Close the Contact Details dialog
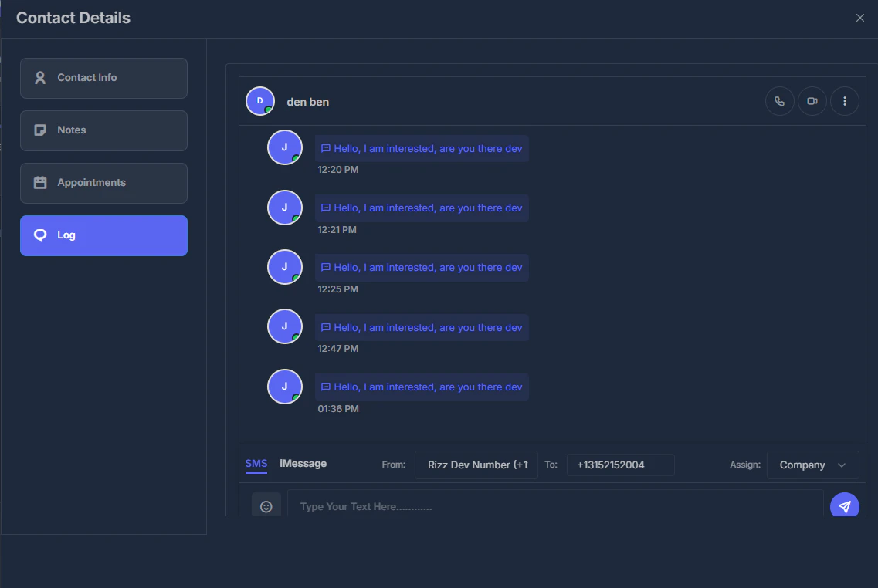Image resolution: width=878 pixels, height=588 pixels. 859,17
